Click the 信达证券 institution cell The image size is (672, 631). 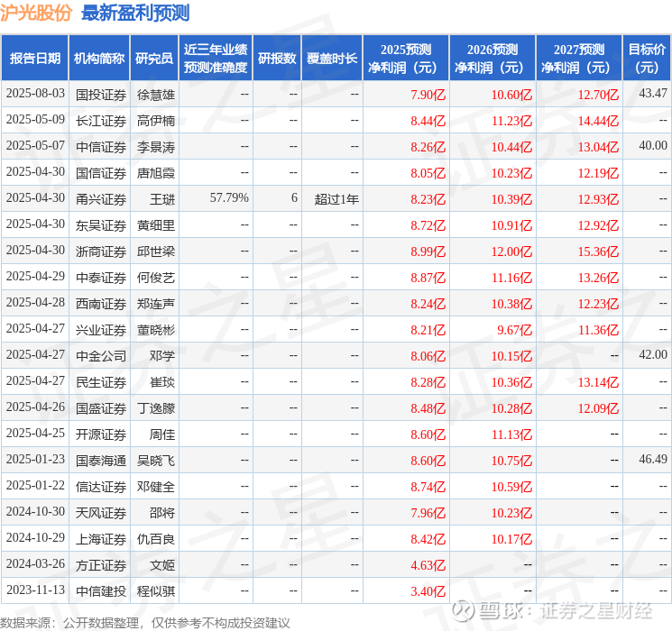pos(101,487)
